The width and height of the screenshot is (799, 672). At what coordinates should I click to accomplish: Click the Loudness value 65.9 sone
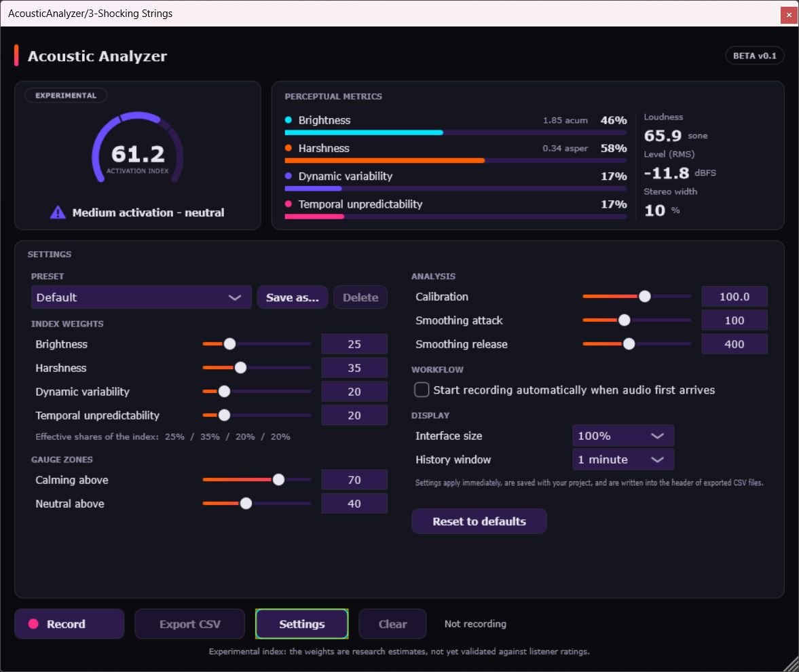[675, 136]
